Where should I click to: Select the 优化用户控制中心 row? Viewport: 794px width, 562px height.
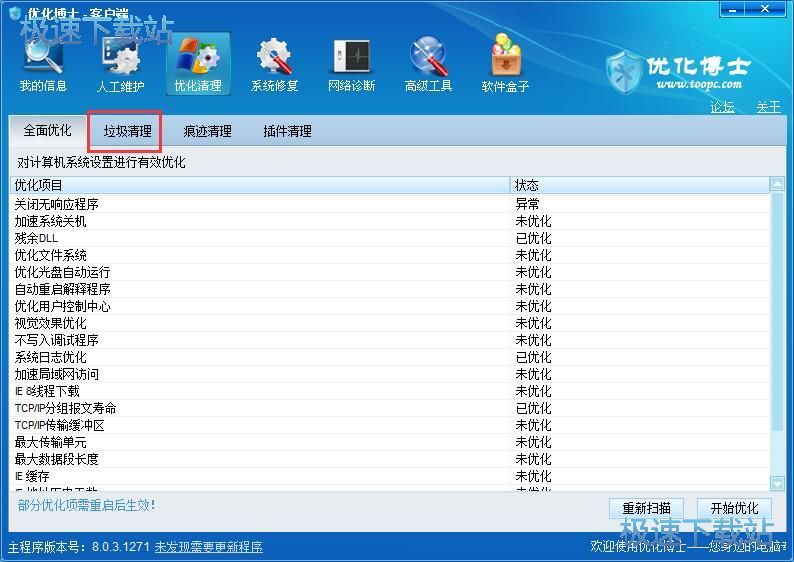(389, 306)
